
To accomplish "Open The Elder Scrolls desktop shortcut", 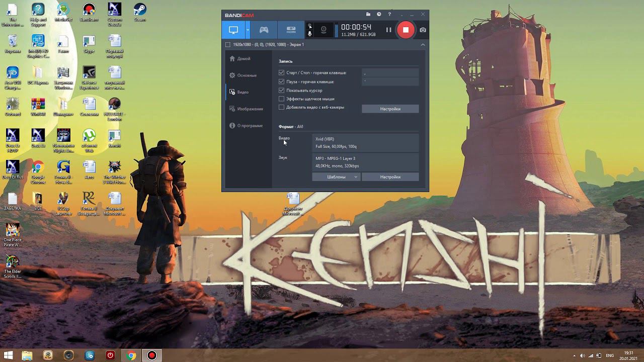I will pos(13,266).
